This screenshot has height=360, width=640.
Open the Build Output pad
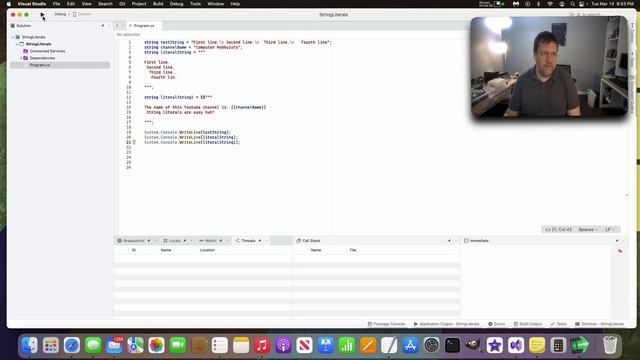(x=528, y=324)
